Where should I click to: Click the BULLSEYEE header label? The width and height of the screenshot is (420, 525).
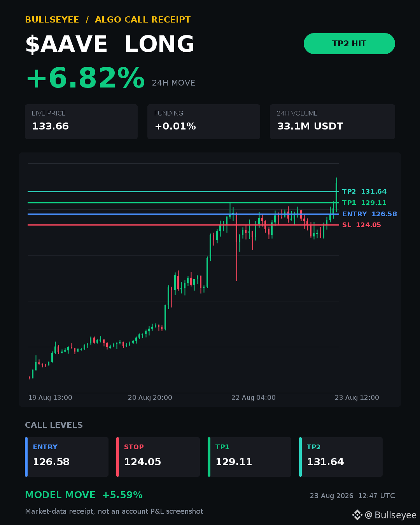tap(52, 20)
